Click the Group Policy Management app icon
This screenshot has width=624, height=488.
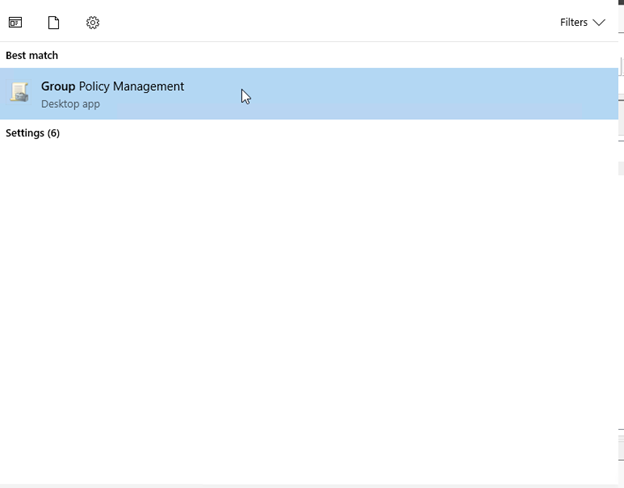click(19, 92)
